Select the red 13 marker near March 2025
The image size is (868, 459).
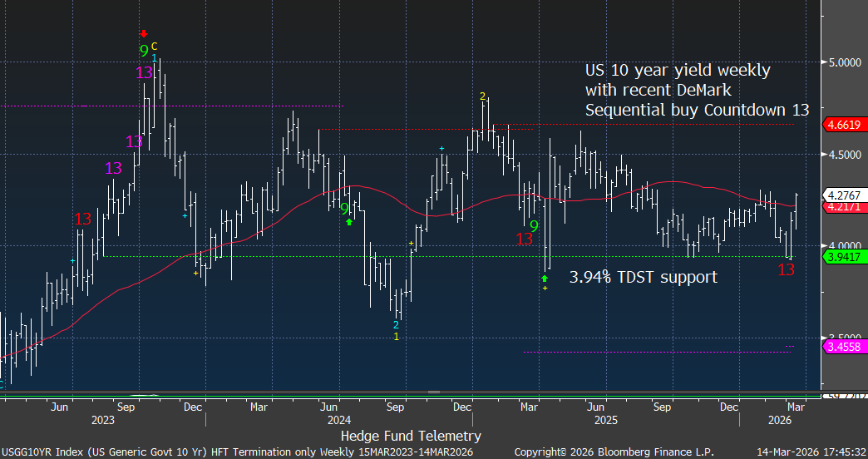(524, 239)
